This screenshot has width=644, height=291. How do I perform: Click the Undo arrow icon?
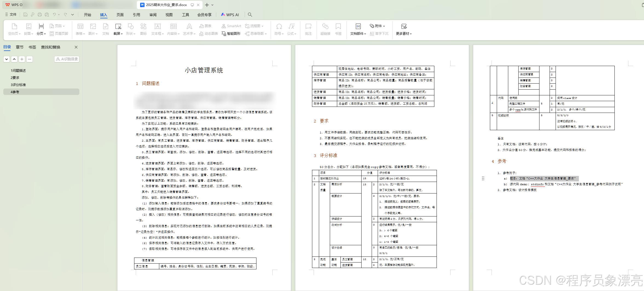tap(54, 15)
